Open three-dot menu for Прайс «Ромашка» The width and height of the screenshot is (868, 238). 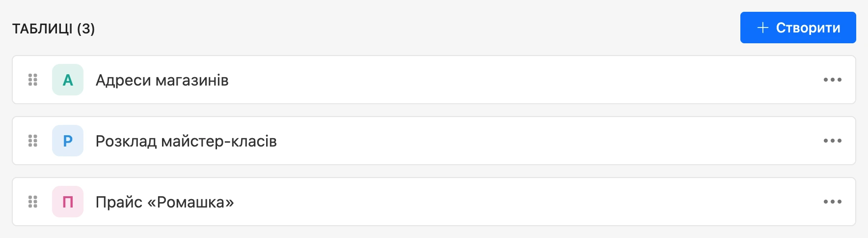833,202
